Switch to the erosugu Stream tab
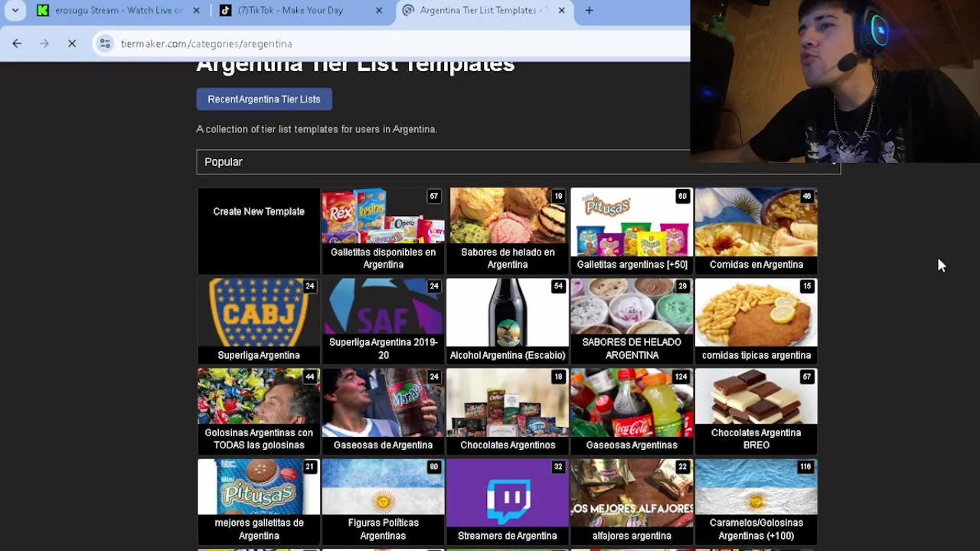Screen dimensions: 980x551 click(119, 11)
